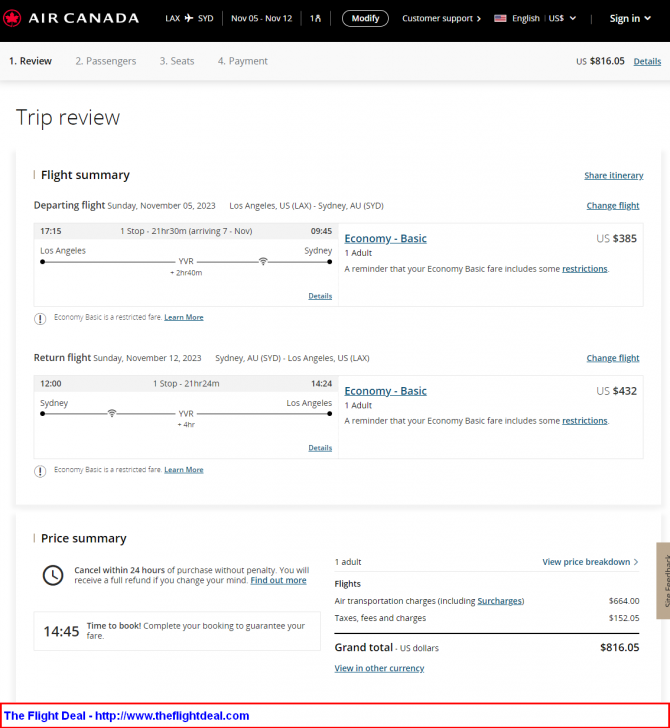
Task: Click the 17:15 departure time
Action: click(x=51, y=231)
